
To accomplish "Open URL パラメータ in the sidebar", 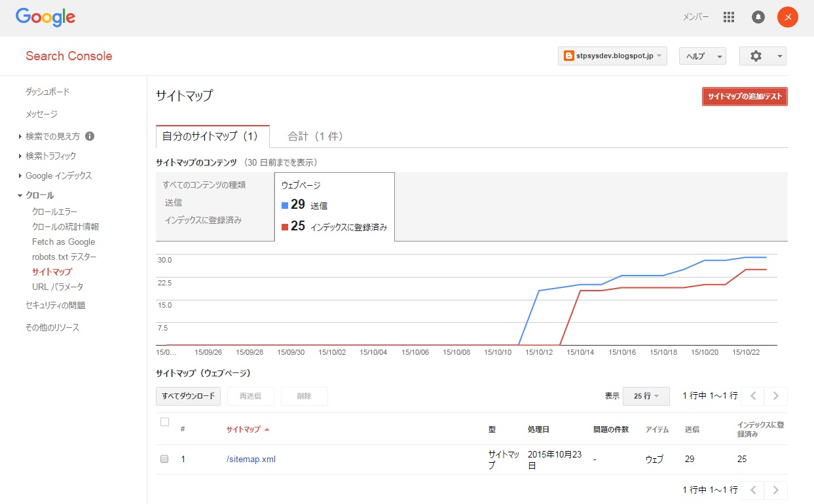I will [58, 287].
